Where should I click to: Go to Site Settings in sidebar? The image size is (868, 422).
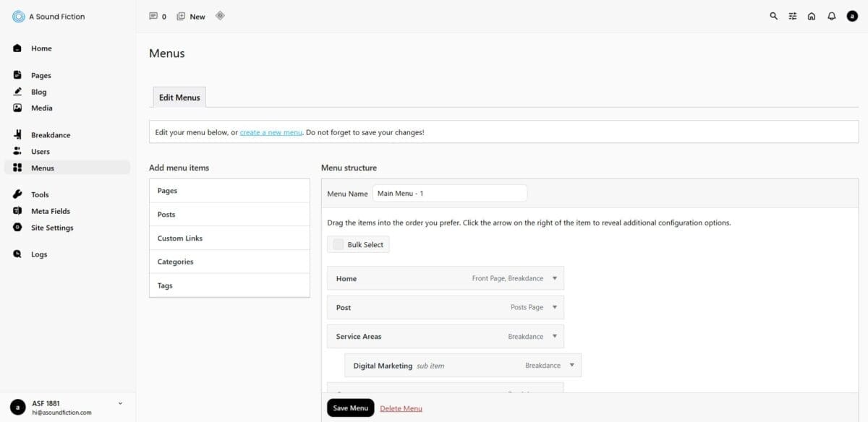51,228
